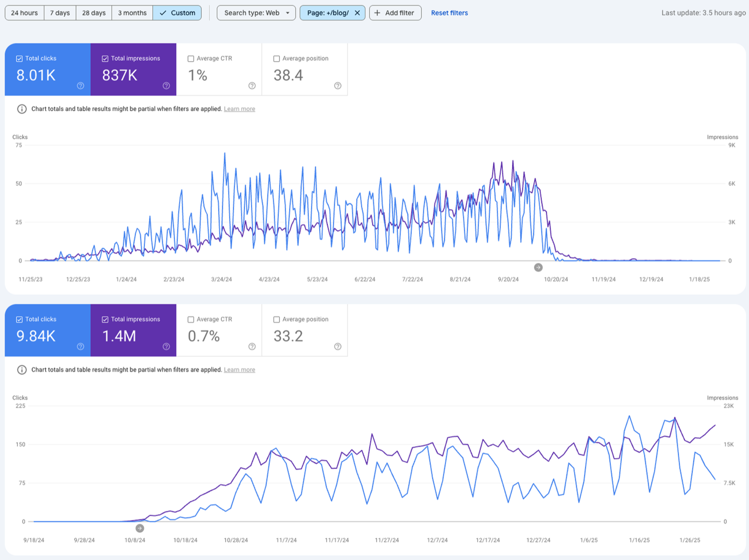Open the Custom date range option

tap(177, 13)
